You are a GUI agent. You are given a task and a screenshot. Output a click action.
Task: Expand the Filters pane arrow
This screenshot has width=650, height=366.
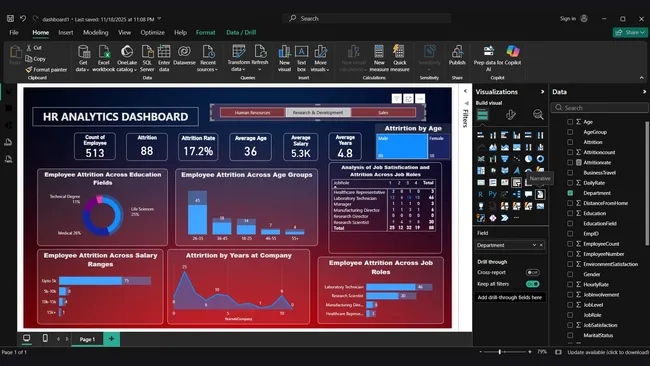(465, 91)
